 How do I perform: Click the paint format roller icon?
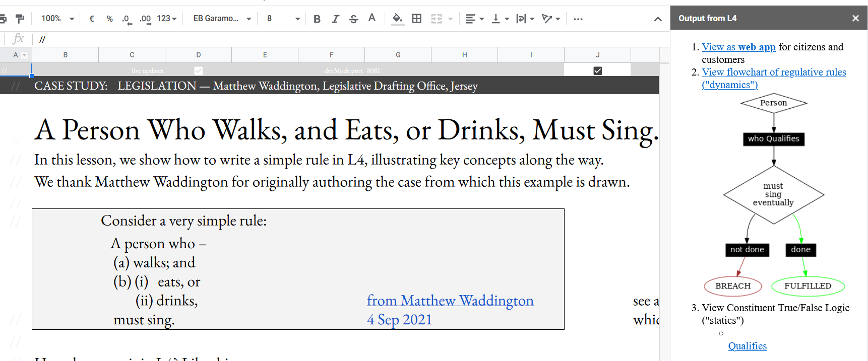coord(20,19)
